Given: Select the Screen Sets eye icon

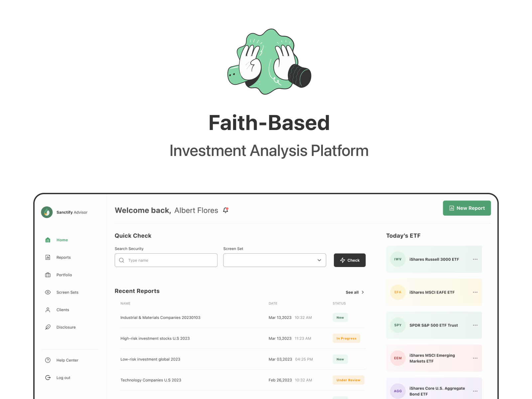Looking at the screenshot, I should [48, 292].
